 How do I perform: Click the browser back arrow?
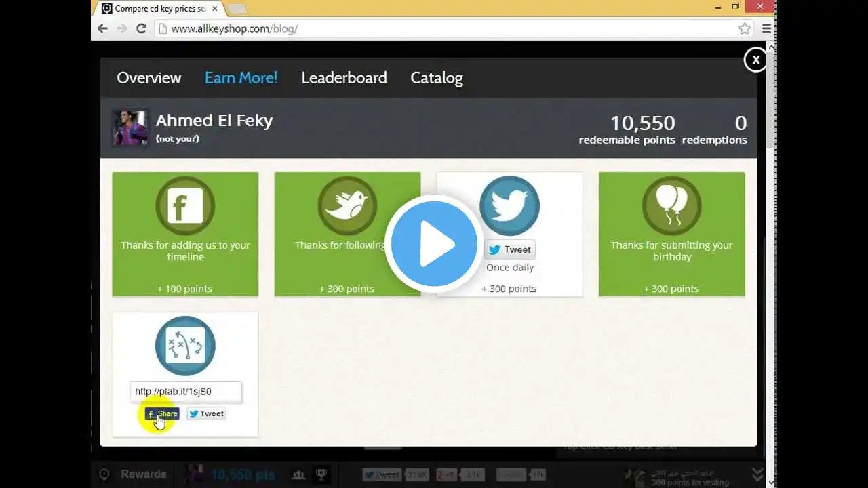pos(102,28)
